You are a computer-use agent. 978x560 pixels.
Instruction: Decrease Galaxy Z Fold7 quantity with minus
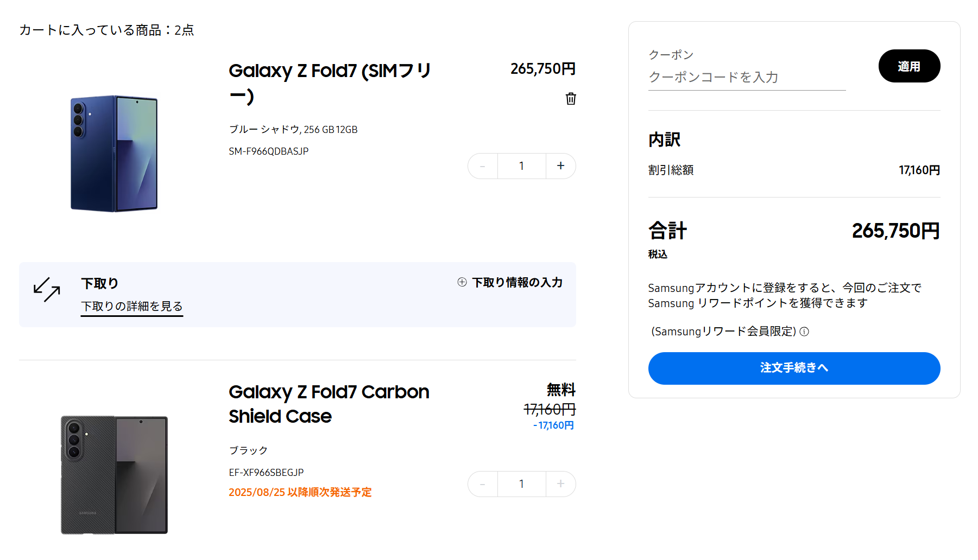click(483, 166)
